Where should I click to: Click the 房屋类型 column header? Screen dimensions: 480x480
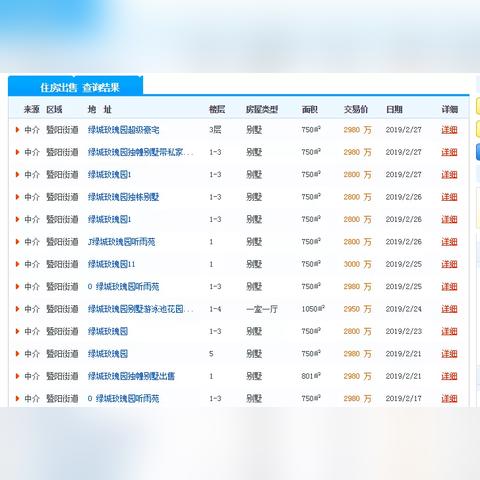(x=262, y=109)
